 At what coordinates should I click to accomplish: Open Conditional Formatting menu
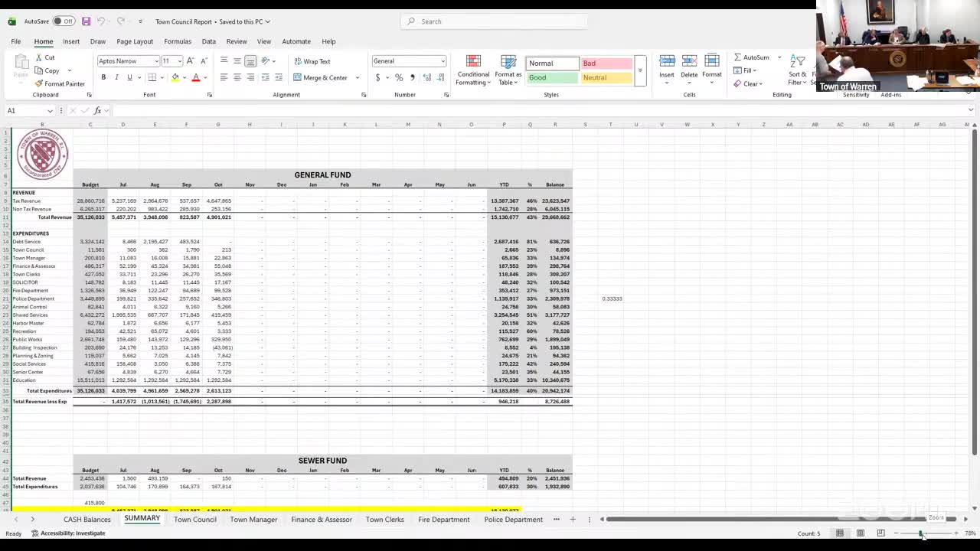pyautogui.click(x=473, y=70)
